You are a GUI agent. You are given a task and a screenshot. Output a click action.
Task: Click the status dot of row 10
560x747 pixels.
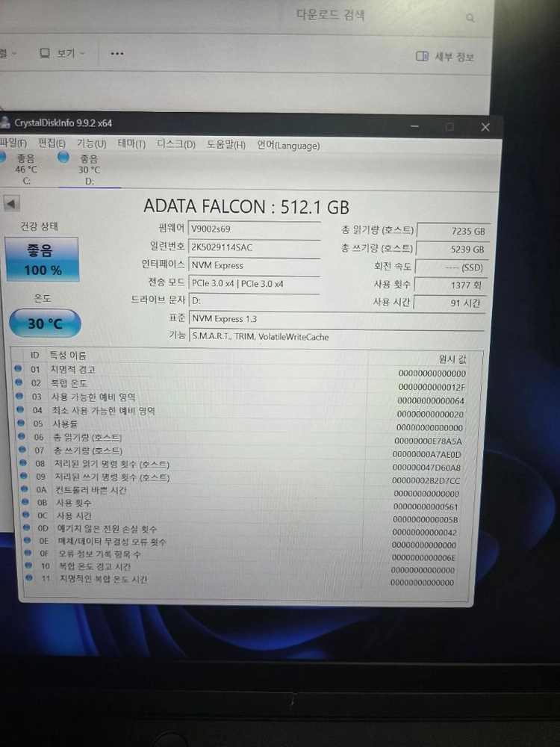pos(29,565)
